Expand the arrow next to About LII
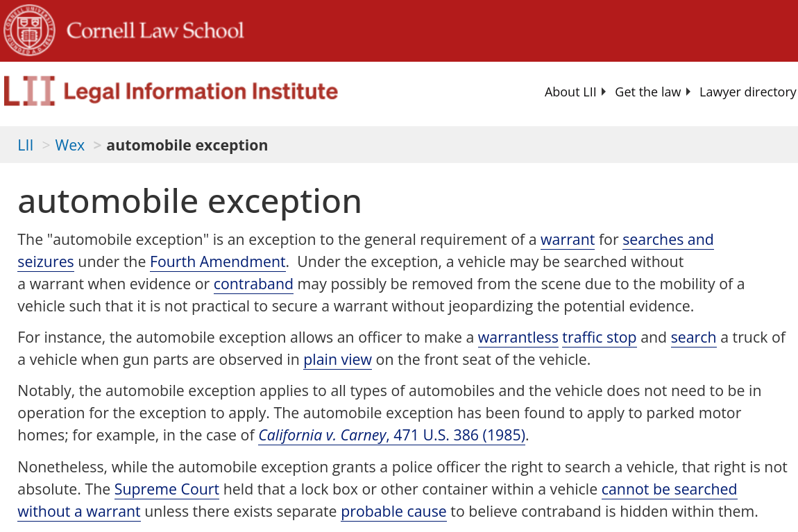The image size is (798, 532). [x=603, y=92]
